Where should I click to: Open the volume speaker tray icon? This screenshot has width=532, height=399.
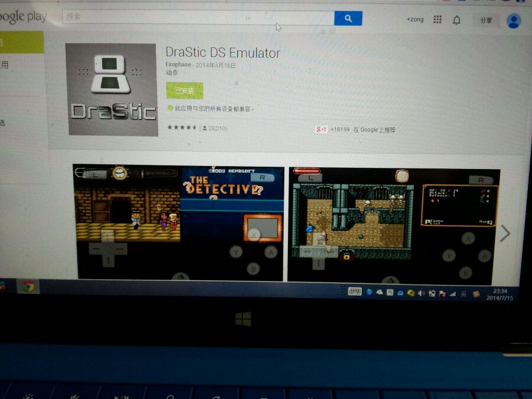pos(421,293)
